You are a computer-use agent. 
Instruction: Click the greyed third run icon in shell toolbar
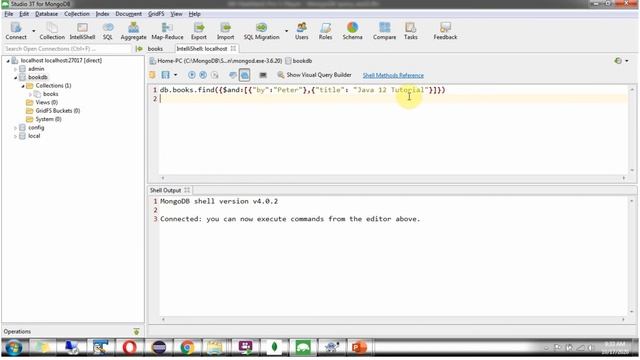coord(215,75)
